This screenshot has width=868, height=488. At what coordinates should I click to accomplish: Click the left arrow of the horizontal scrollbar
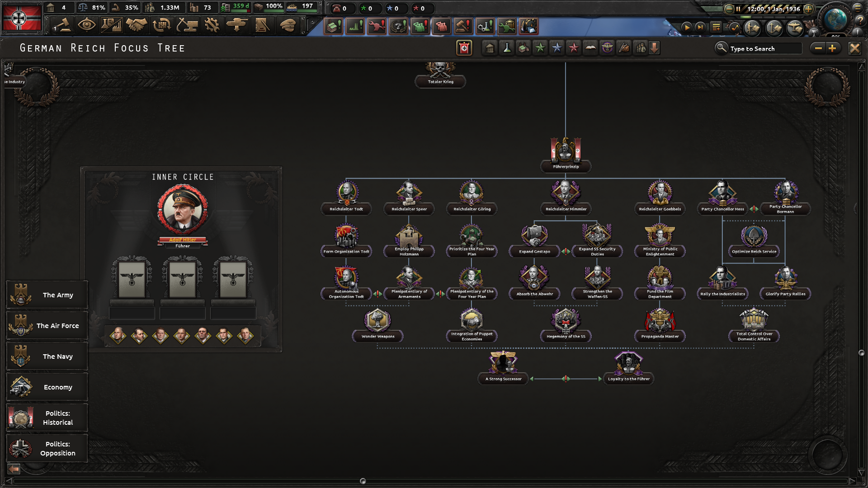pyautogui.click(x=8, y=481)
